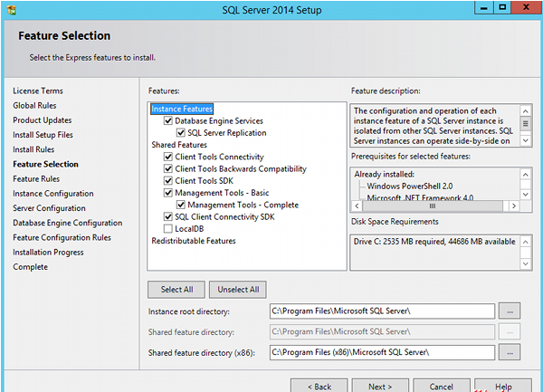
Task: Click the Unselect All button
Action: (x=238, y=290)
